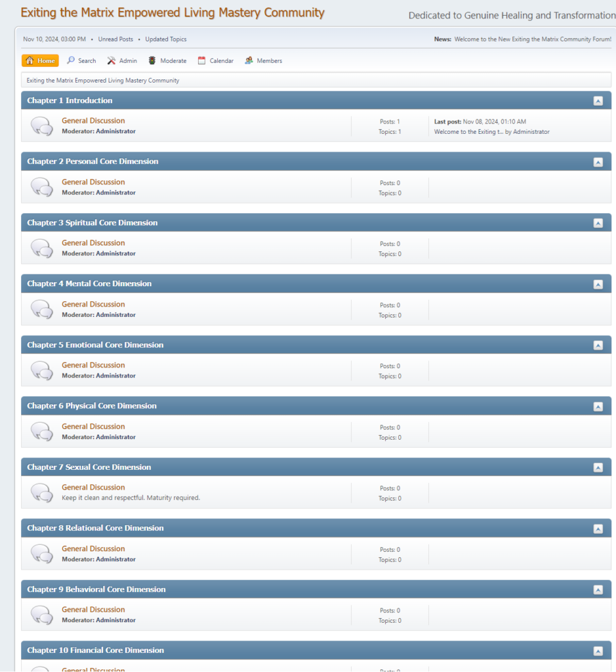Collapse the Chapter 1 Introduction category

598,101
